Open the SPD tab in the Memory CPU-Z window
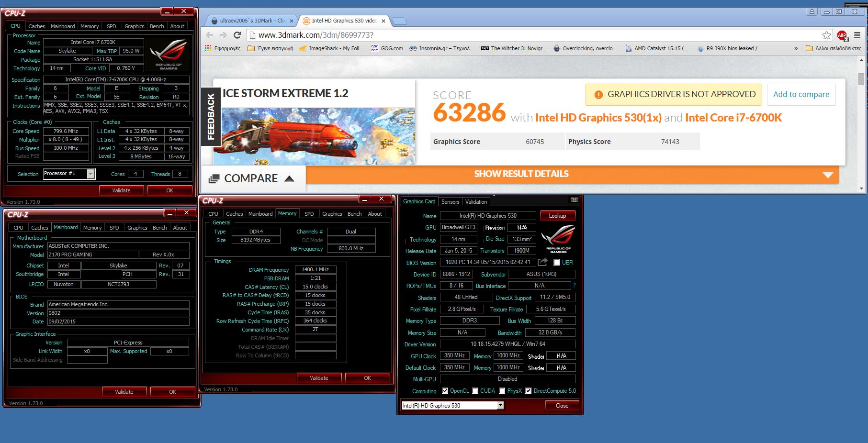 click(x=309, y=214)
